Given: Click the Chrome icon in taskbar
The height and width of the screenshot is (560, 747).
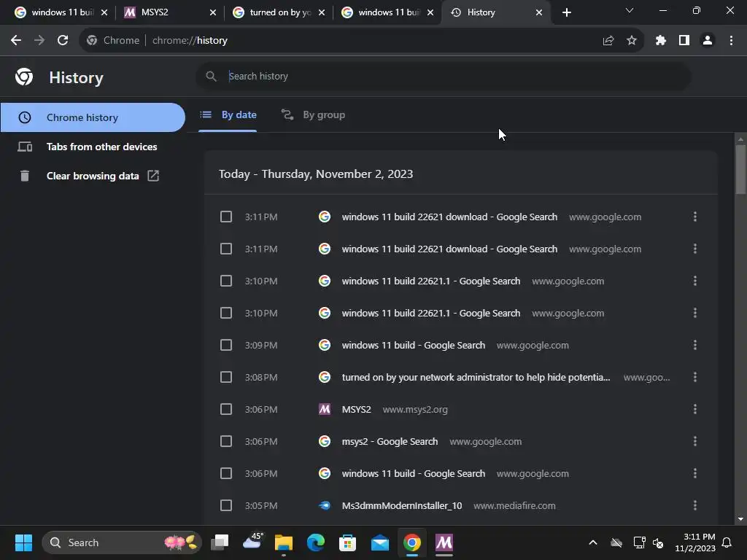Looking at the screenshot, I should [x=412, y=542].
